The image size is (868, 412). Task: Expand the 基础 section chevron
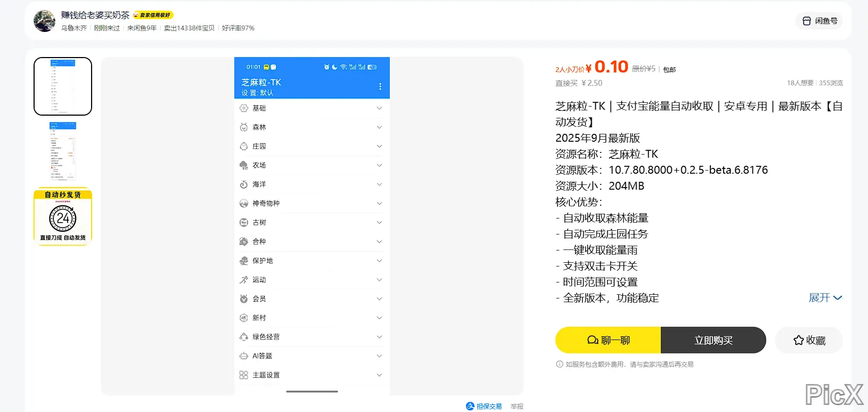[379, 108]
